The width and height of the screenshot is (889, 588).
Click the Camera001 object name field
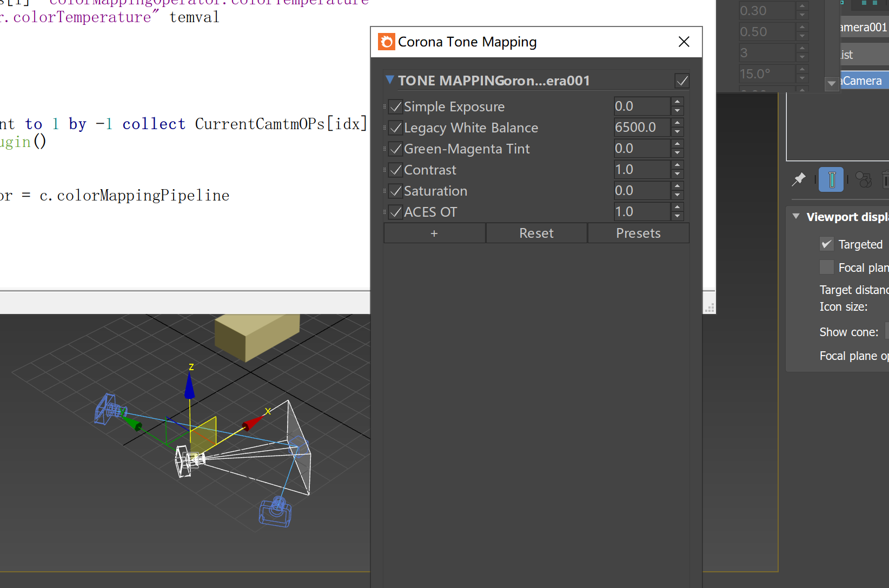(x=865, y=27)
